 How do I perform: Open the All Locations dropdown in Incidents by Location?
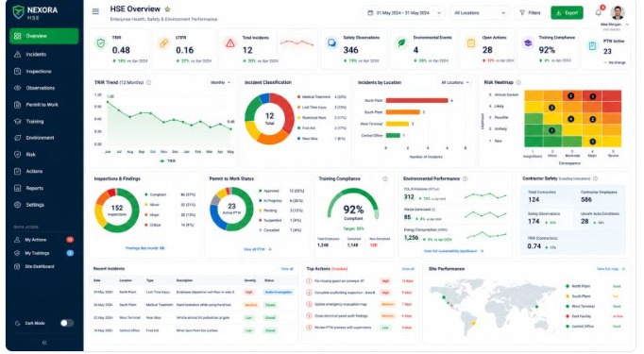tap(455, 82)
